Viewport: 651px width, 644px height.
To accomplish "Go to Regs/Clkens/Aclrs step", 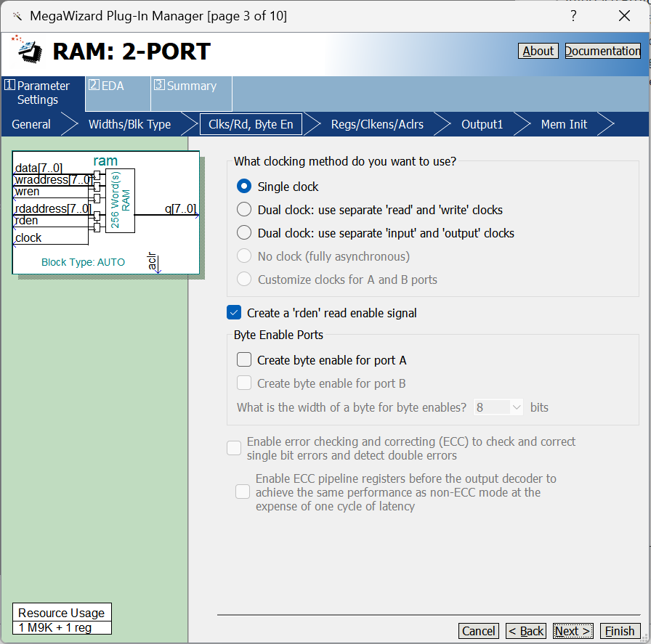I will (x=377, y=124).
